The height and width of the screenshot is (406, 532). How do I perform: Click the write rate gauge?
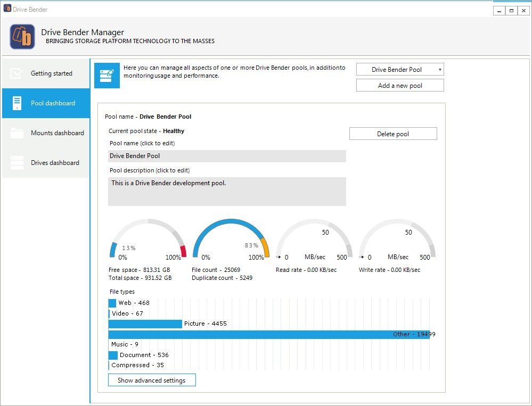point(397,239)
